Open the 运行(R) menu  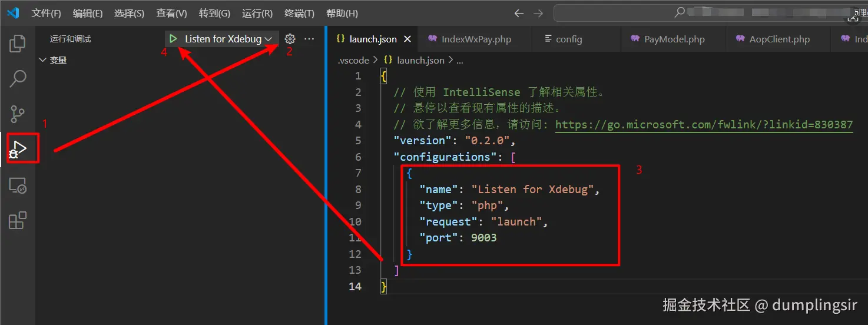pyautogui.click(x=257, y=13)
